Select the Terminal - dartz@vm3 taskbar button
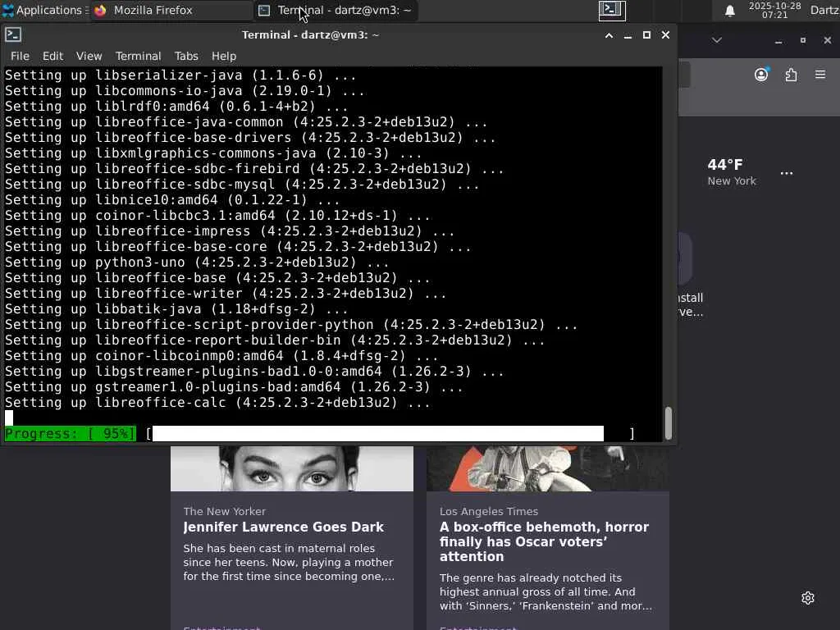 (x=336, y=10)
